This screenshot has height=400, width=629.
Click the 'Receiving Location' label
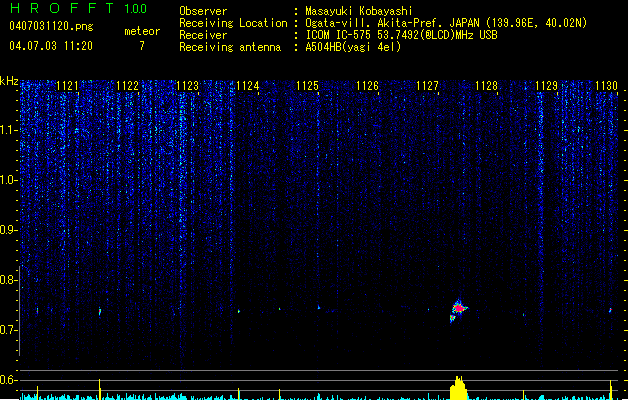coord(233,23)
